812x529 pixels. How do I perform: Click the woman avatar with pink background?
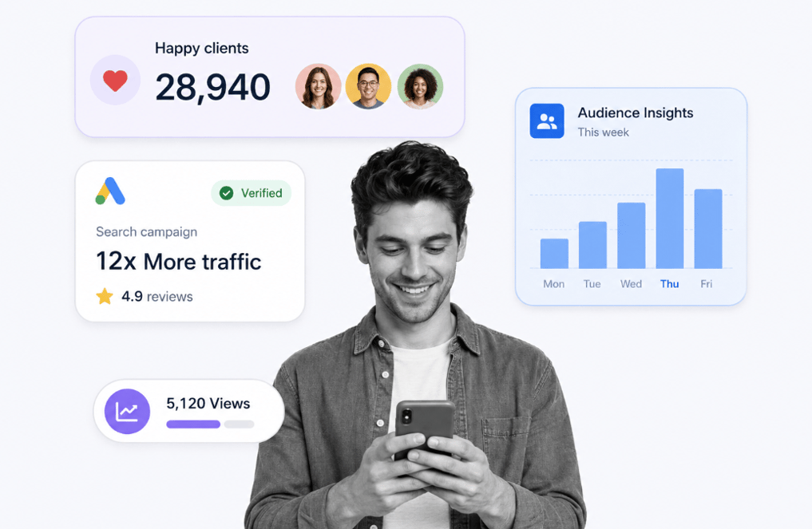coord(318,86)
